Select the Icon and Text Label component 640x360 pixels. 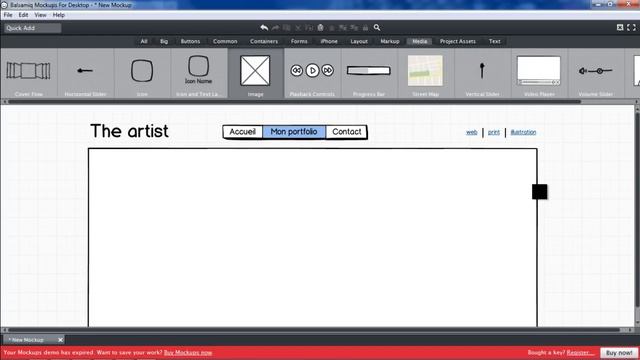click(x=199, y=73)
